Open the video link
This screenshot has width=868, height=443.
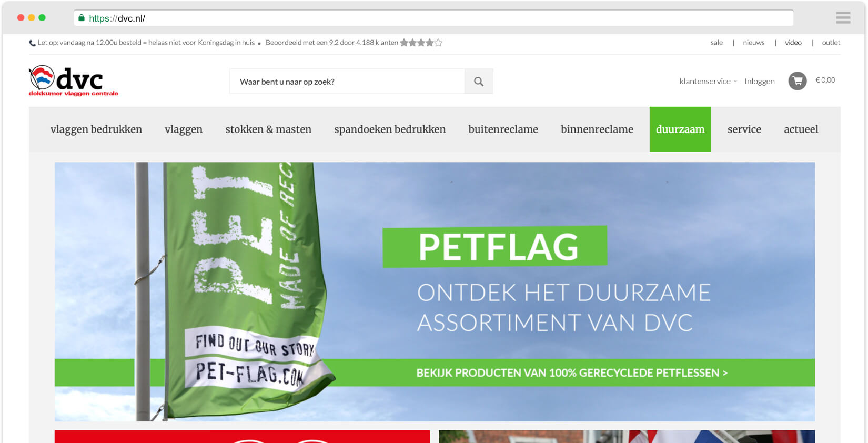click(x=793, y=43)
